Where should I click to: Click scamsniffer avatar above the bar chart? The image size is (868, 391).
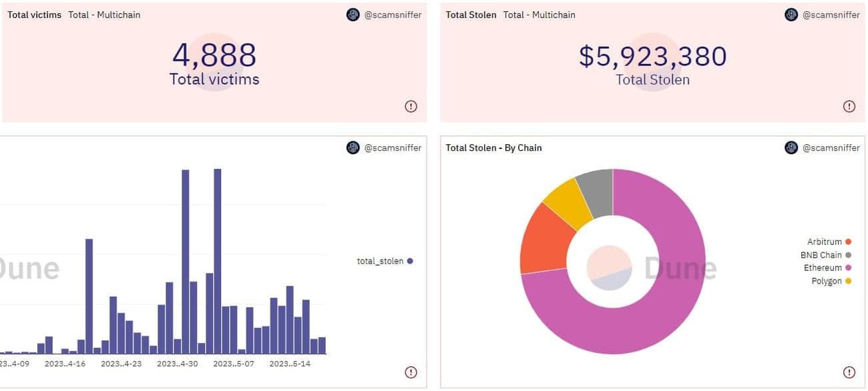(353, 147)
